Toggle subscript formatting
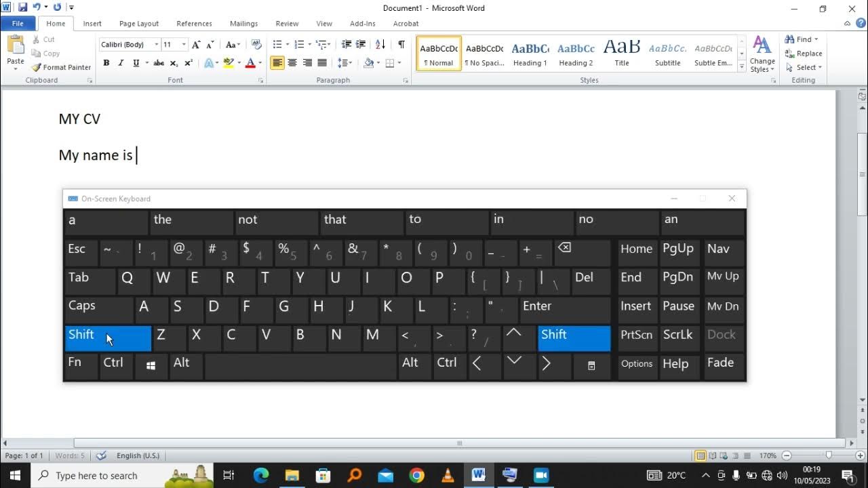The height and width of the screenshot is (488, 868). click(x=174, y=63)
